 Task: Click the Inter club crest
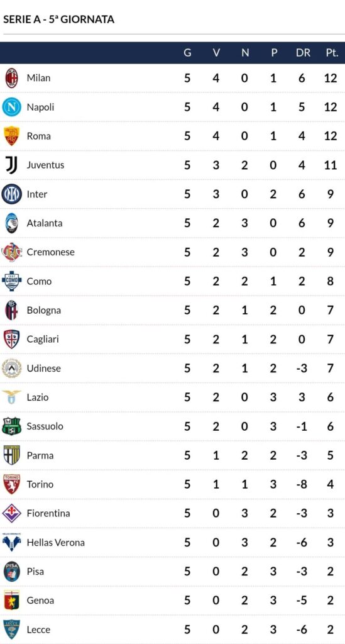point(11,194)
